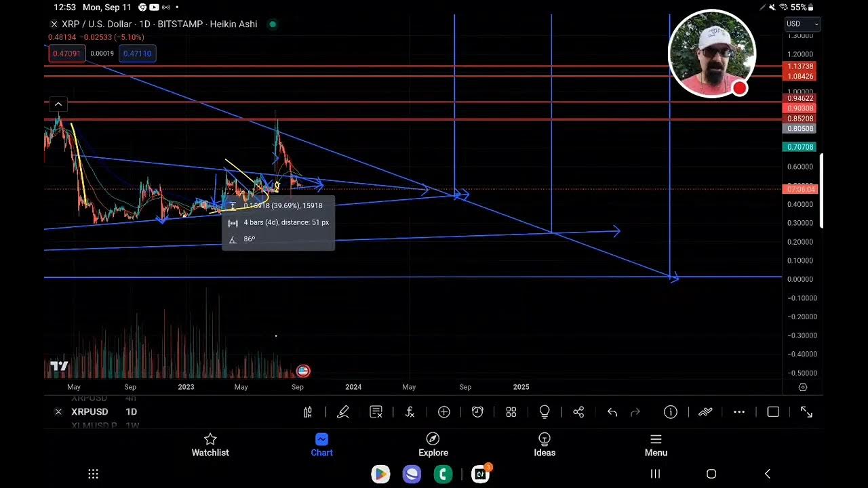Tap the Android back button
The image size is (868, 488).
[768, 474]
